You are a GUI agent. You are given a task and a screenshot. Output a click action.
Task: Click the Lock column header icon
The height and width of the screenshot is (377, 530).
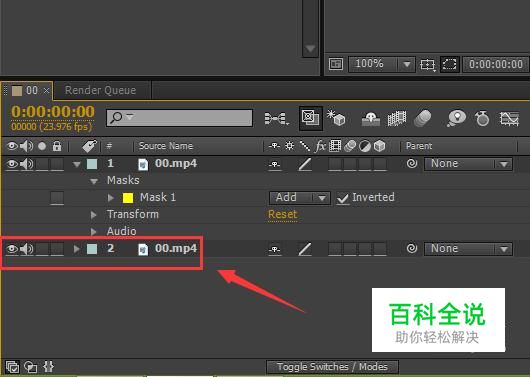coord(57,146)
